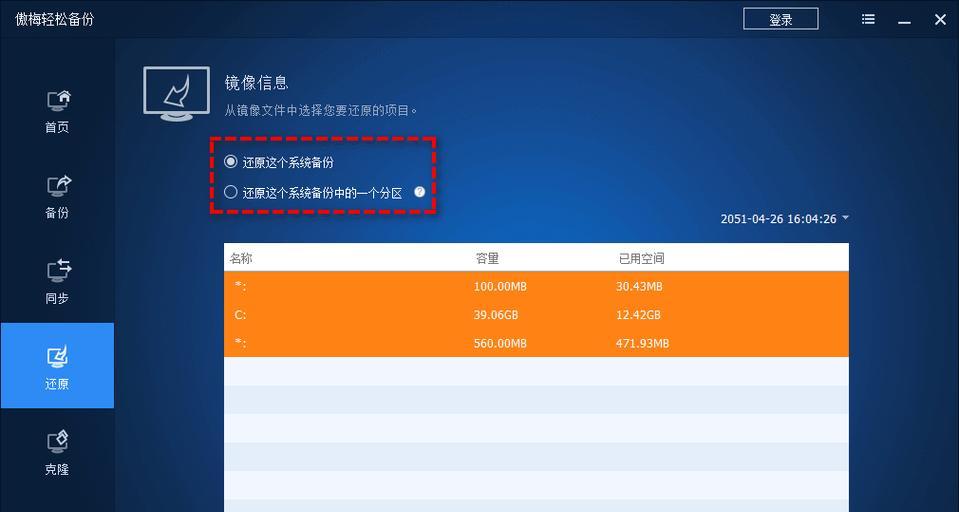
Task: Click the 名称 column header
Action: (x=240, y=258)
